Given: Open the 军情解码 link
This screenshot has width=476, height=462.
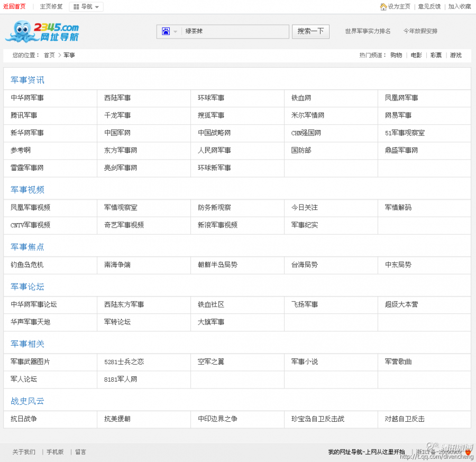Looking at the screenshot, I should coord(398,208).
